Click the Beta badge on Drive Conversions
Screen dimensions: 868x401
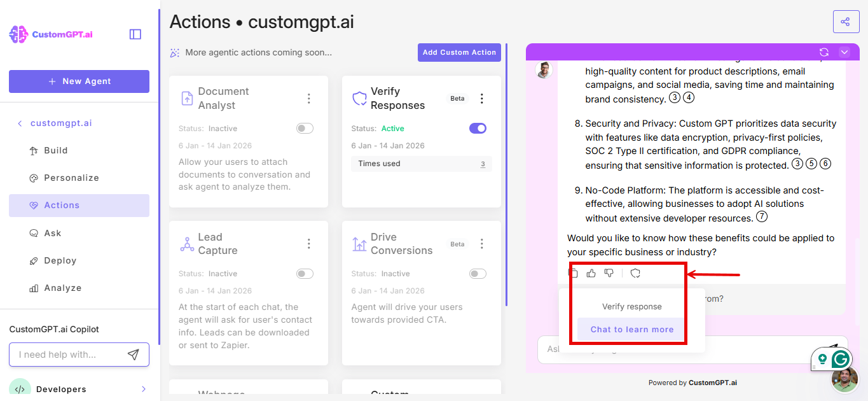[457, 244]
